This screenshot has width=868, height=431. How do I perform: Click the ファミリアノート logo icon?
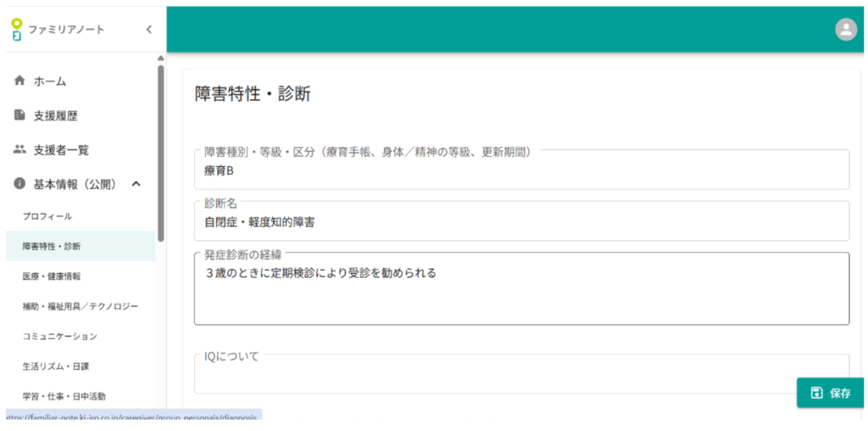pyautogui.click(x=16, y=29)
